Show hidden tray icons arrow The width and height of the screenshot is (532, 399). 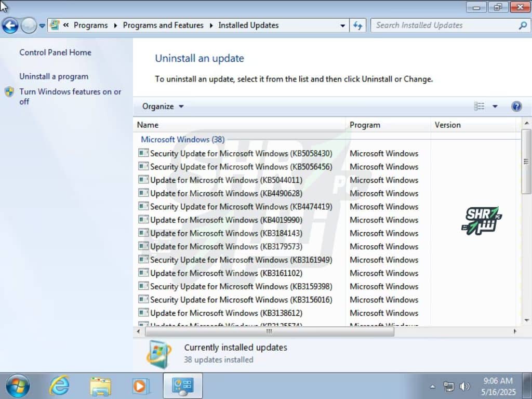pos(433,387)
